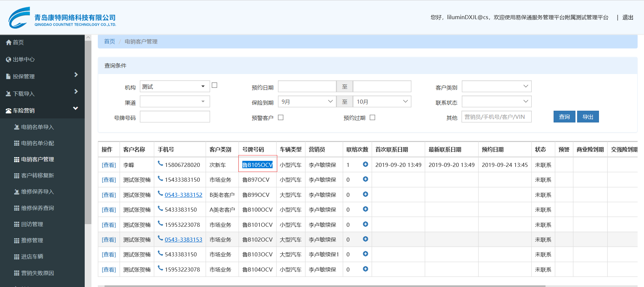Click the phone icon beside 15806728020
The image size is (644, 287).
click(x=160, y=164)
